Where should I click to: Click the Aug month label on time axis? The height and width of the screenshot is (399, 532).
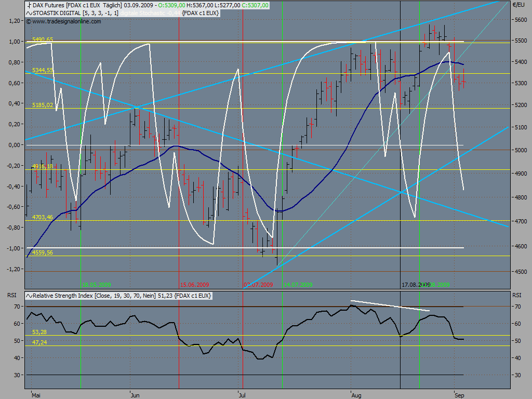(356, 395)
